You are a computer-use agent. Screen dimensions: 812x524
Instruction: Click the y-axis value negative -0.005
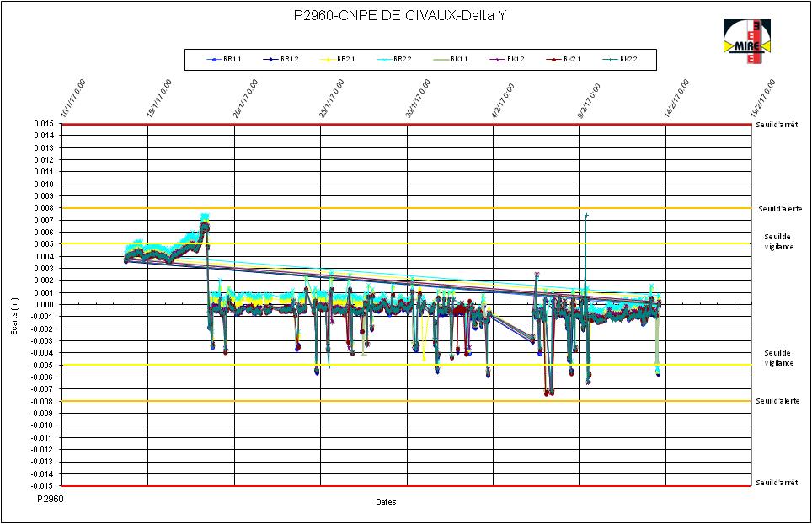pyautogui.click(x=42, y=365)
